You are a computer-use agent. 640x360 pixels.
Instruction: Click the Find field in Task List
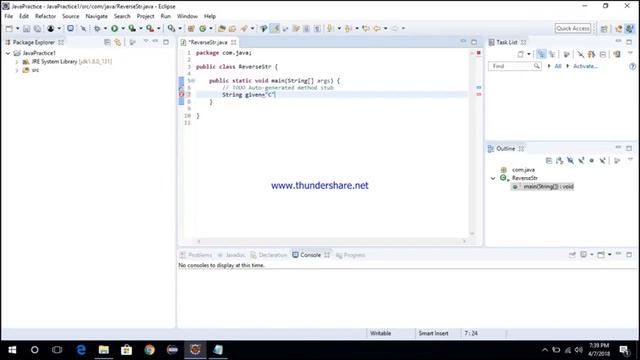[x=514, y=66]
